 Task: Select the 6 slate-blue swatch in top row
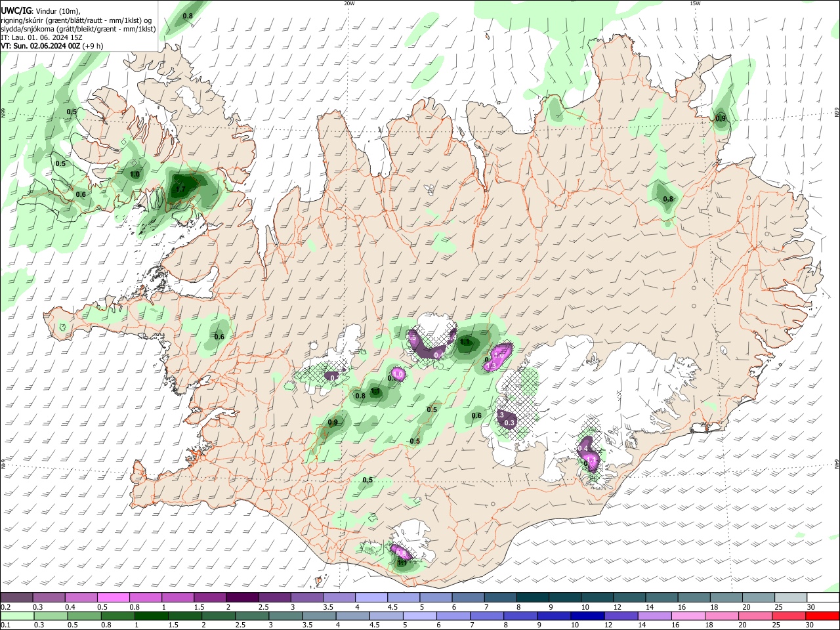468,597
